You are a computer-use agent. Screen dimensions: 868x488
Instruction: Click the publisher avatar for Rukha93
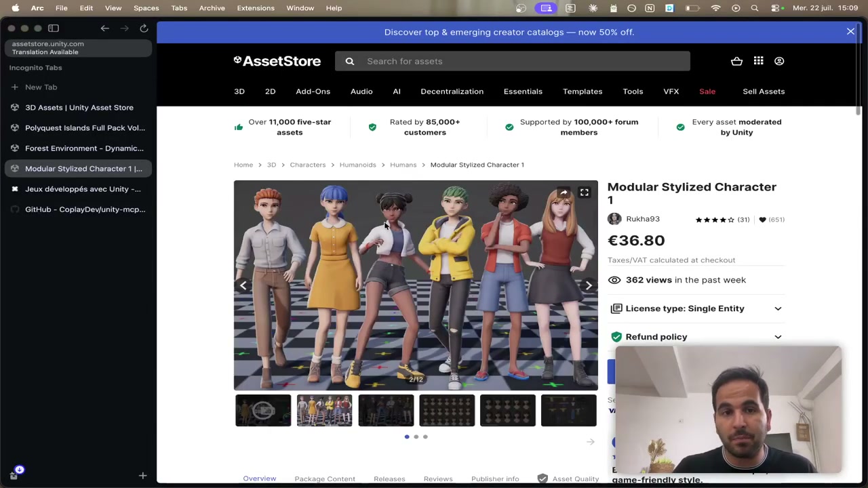(x=614, y=219)
